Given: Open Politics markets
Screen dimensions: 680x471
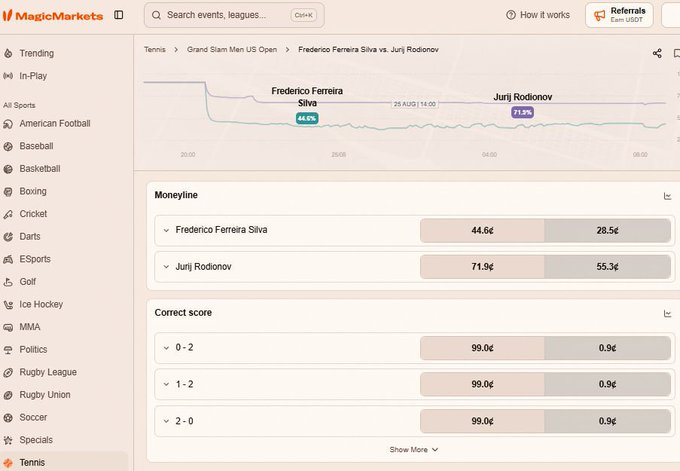Looking at the screenshot, I should coord(33,349).
